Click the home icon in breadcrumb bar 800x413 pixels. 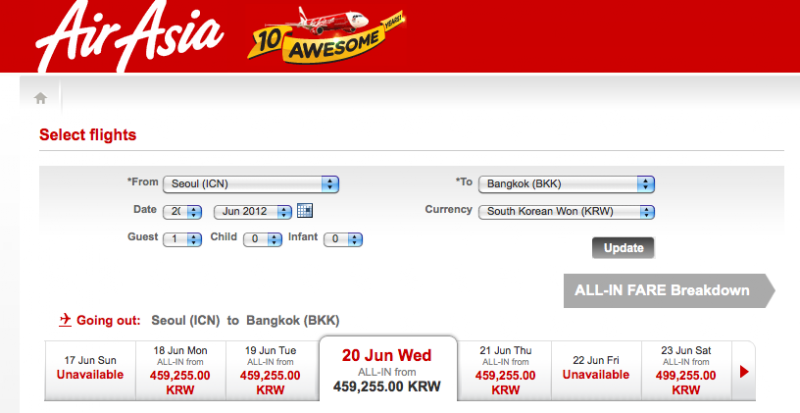pos(40,98)
